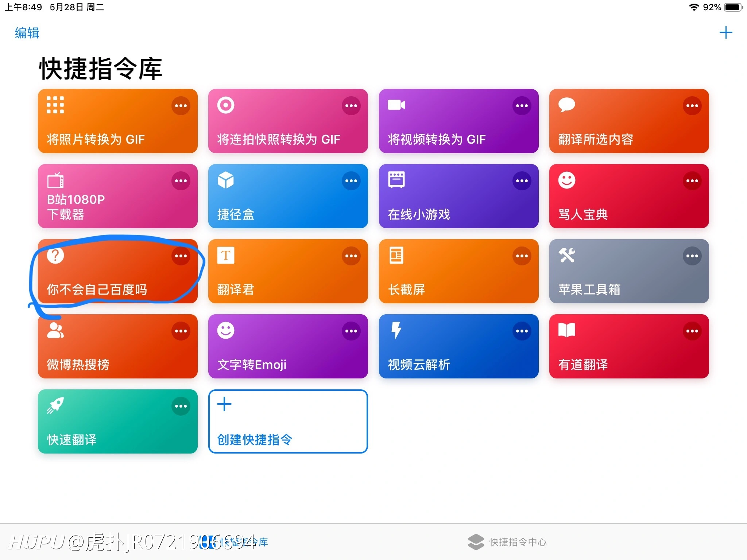Open options for 文字转Emoji shortcut

click(351, 331)
